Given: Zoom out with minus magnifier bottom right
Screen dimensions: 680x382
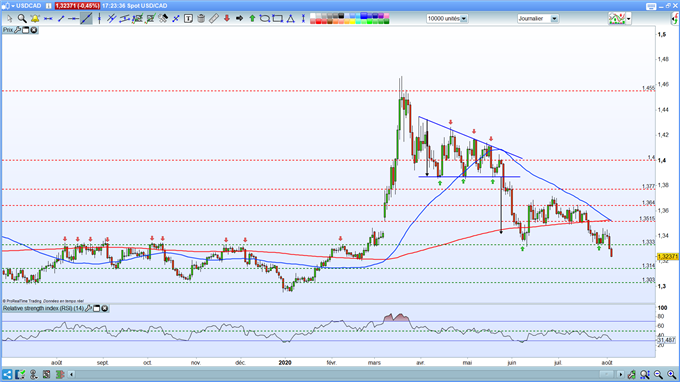Looking at the screenshot, I should pyautogui.click(x=658, y=374).
